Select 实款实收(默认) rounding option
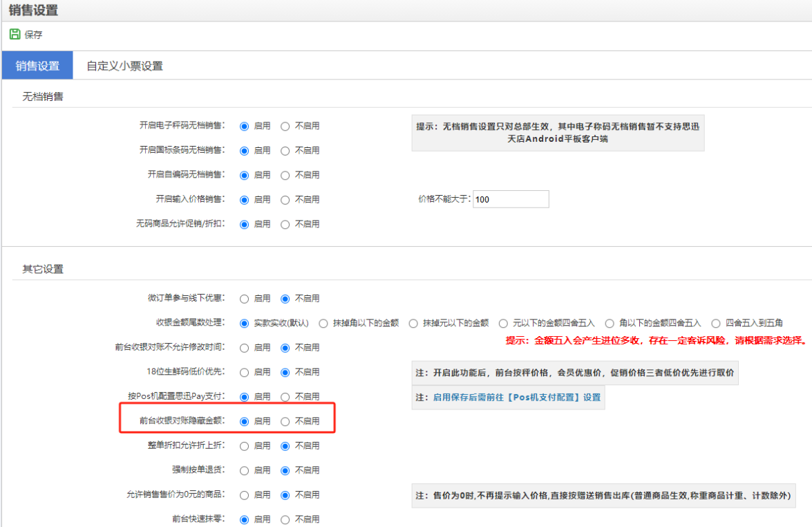The image size is (812, 527). [244, 324]
